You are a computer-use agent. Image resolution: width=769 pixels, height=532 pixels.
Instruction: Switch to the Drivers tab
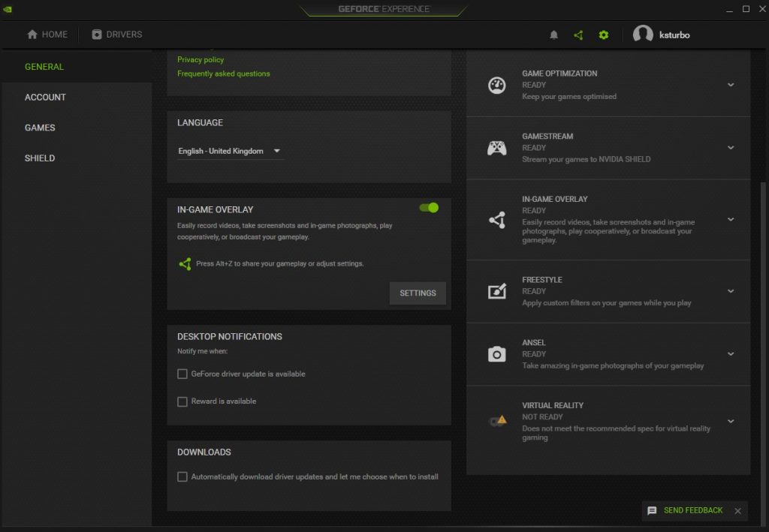pyautogui.click(x=117, y=35)
